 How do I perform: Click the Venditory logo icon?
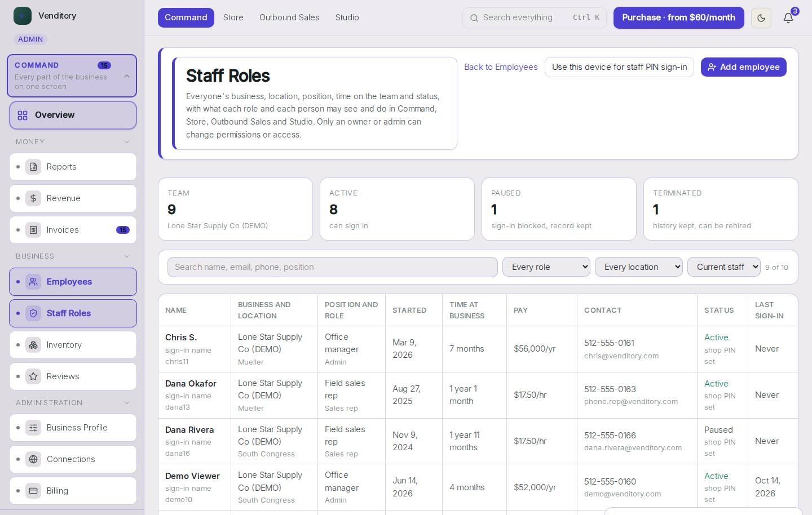coord(23,16)
